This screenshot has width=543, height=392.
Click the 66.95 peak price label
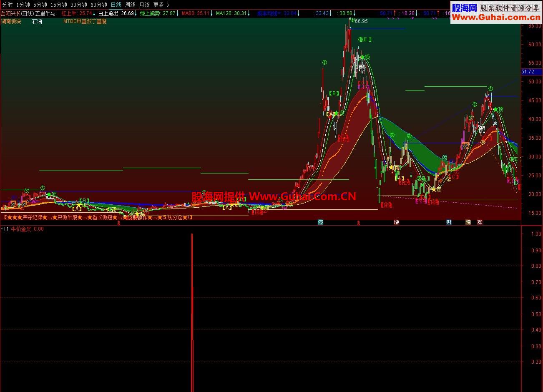[361, 21]
